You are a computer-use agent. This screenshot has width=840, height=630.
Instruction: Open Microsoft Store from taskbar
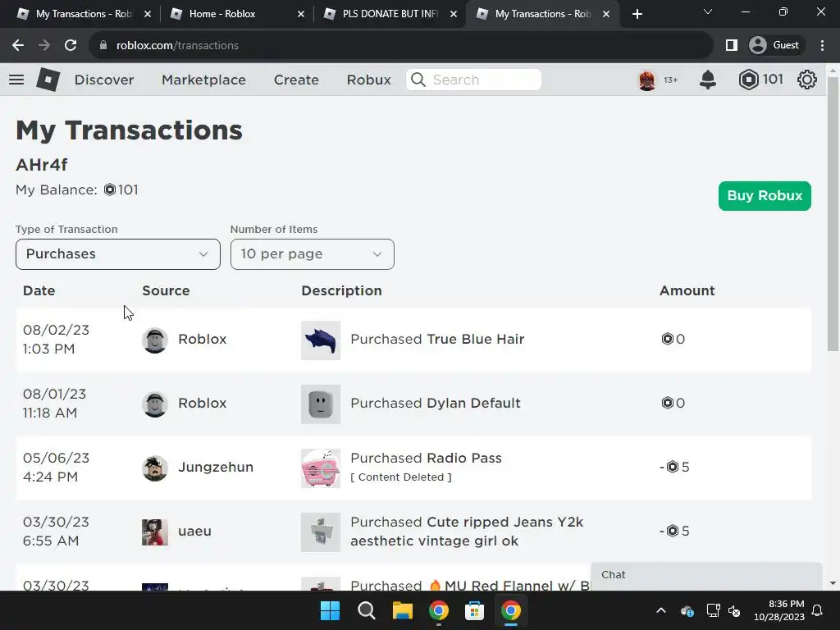(x=474, y=610)
